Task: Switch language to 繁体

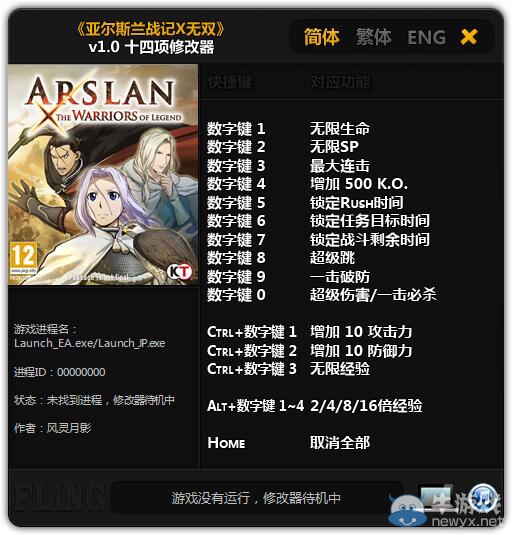Action: pyautogui.click(x=374, y=37)
